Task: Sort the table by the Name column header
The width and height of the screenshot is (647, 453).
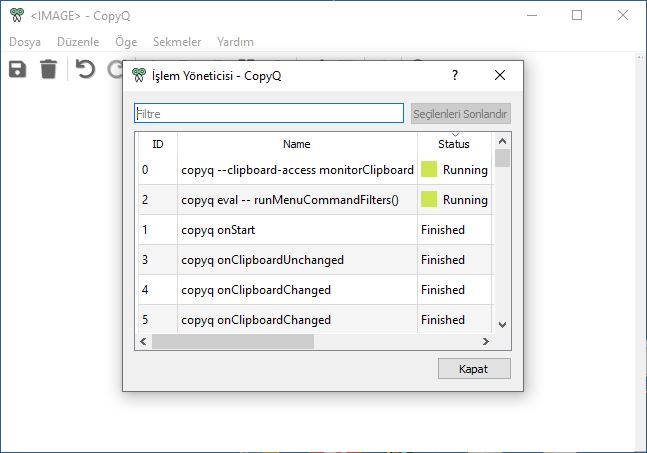Action: (297, 144)
